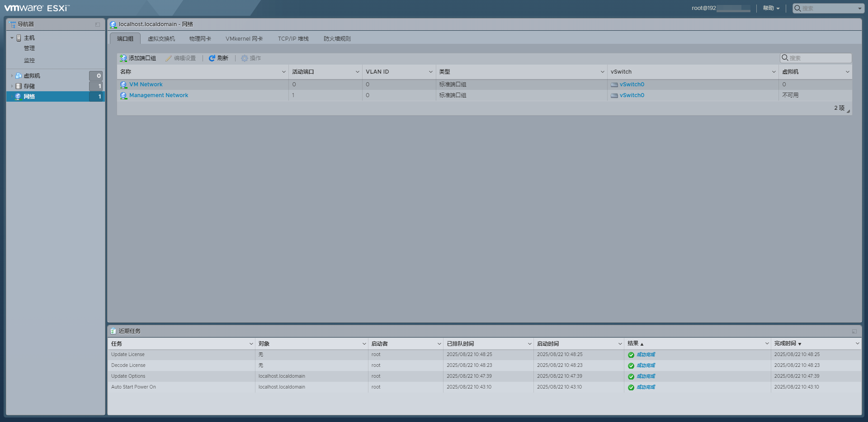
Task: Open the 帮助 dropdown menu
Action: click(x=770, y=8)
